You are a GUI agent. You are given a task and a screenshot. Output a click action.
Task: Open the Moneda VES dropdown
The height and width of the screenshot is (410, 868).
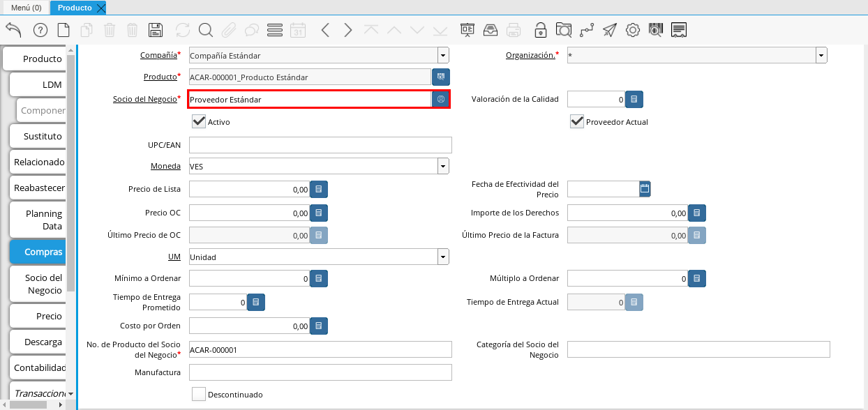[443, 166]
